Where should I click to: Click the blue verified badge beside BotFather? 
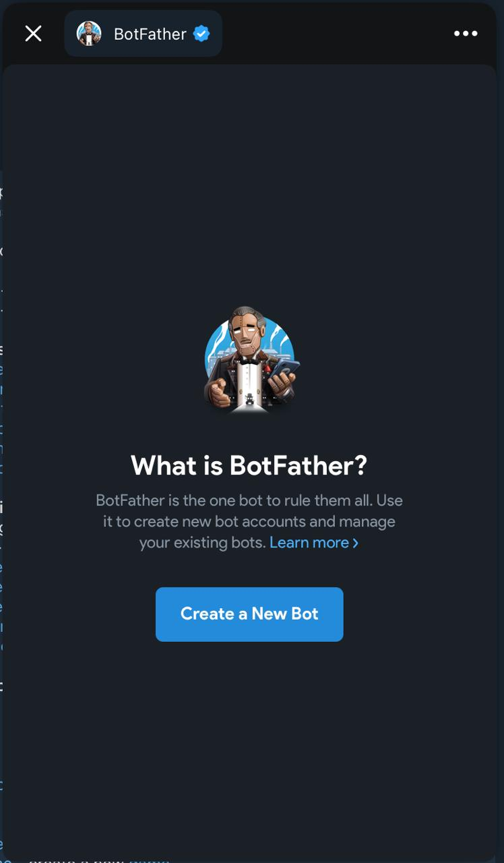[x=201, y=34]
